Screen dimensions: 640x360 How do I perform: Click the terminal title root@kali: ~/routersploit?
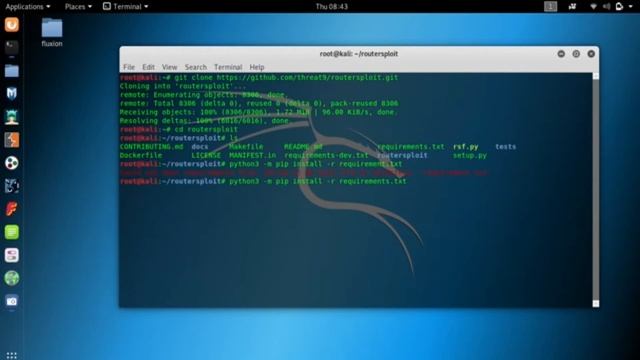click(x=359, y=53)
